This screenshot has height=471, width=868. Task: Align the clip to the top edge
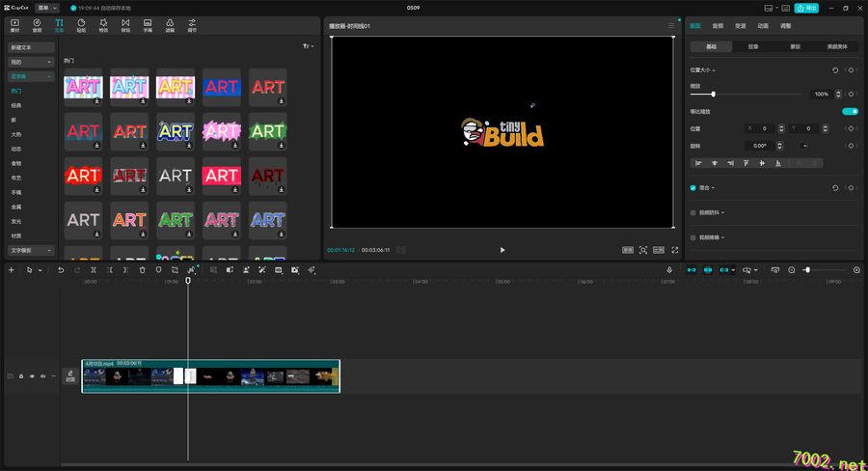[x=746, y=163]
